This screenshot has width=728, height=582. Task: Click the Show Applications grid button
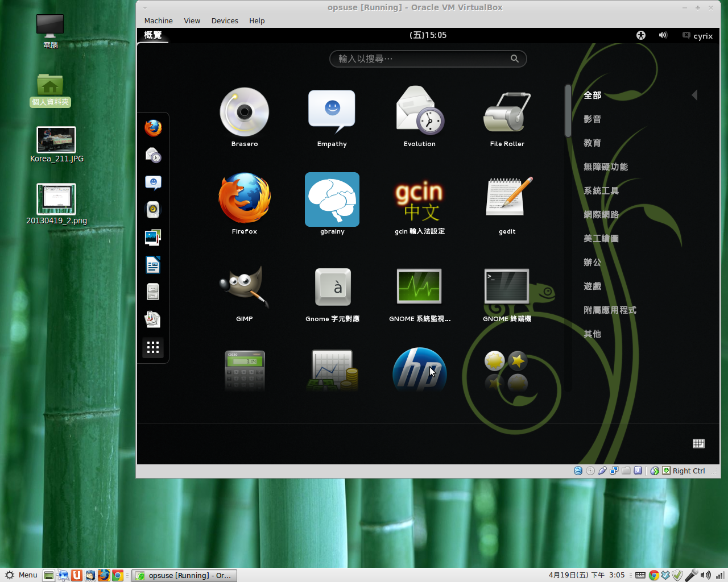[x=153, y=347]
